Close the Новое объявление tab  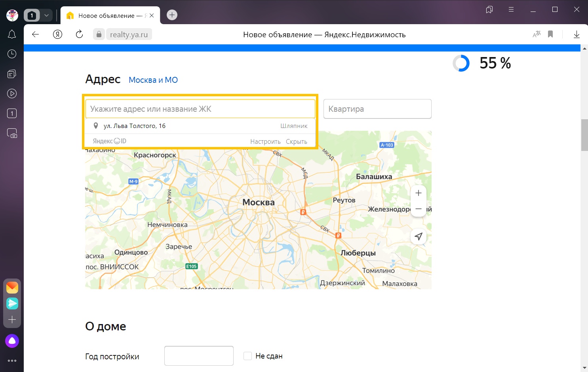pyautogui.click(x=152, y=15)
